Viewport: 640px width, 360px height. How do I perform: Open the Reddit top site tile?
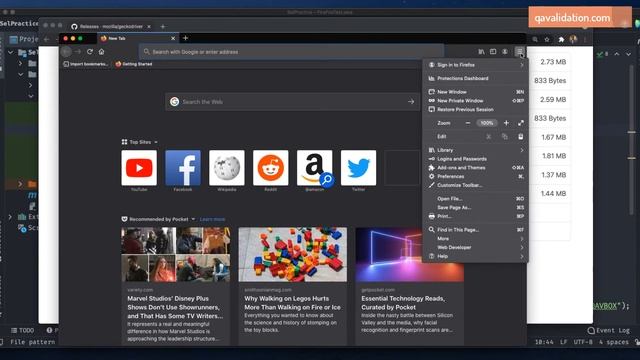pyautogui.click(x=270, y=168)
